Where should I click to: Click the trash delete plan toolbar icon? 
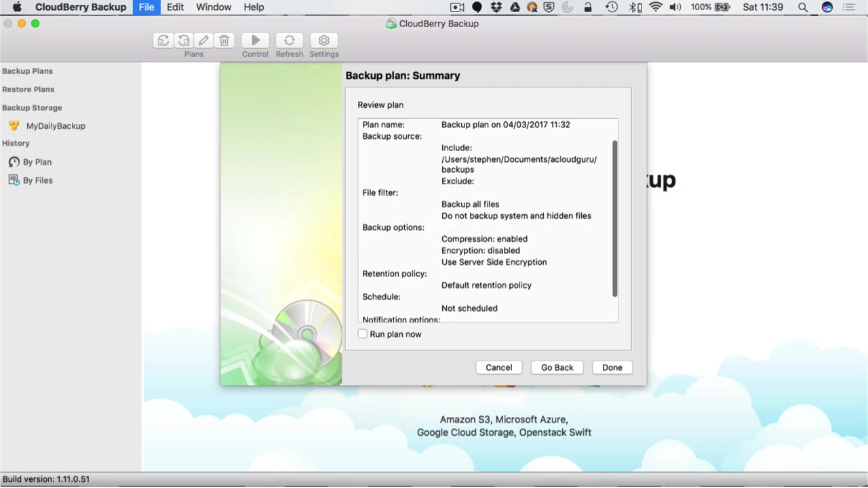[x=224, y=41]
